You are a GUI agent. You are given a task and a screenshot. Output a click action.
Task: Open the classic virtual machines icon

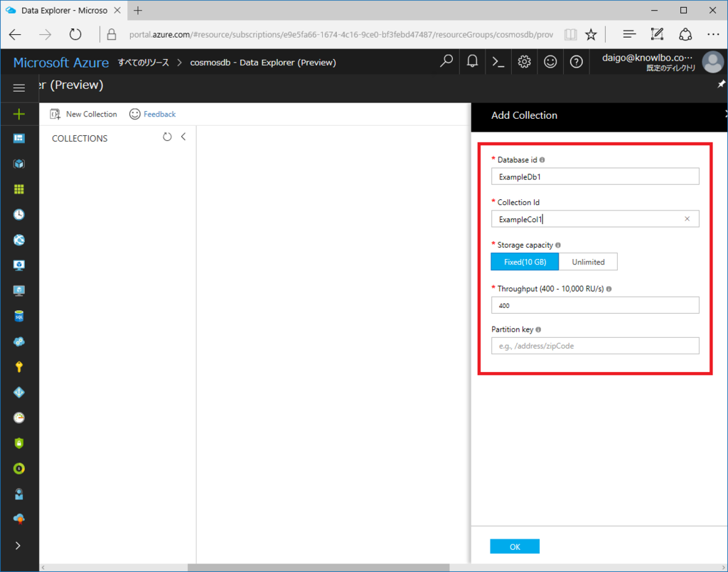pyautogui.click(x=19, y=291)
